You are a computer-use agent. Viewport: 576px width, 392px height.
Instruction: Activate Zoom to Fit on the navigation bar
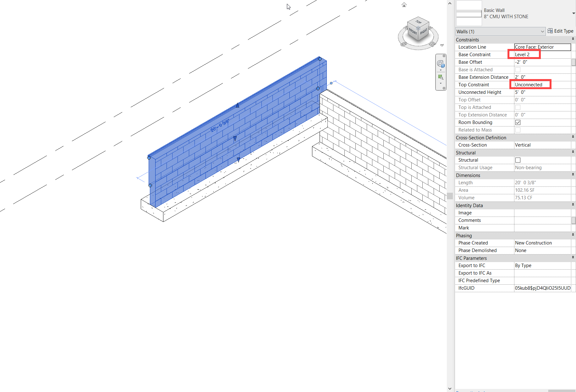coord(440,77)
